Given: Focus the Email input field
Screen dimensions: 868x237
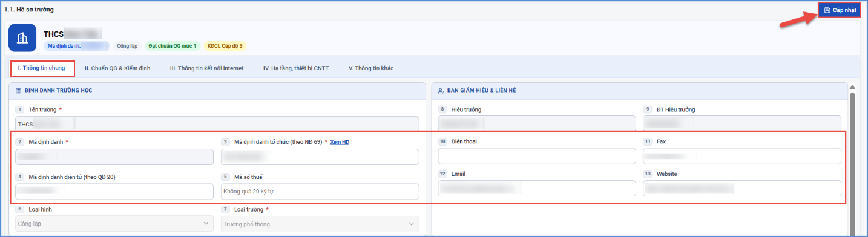Looking at the screenshot, I should (x=537, y=189).
